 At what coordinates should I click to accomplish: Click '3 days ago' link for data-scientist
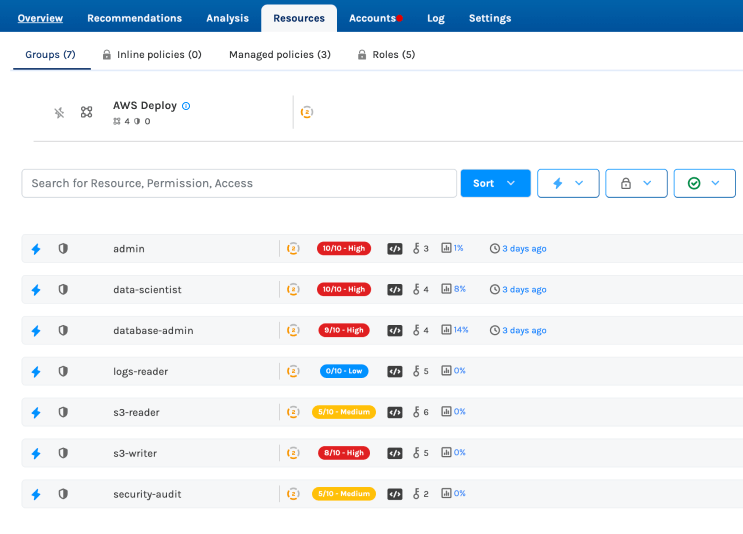(524, 290)
